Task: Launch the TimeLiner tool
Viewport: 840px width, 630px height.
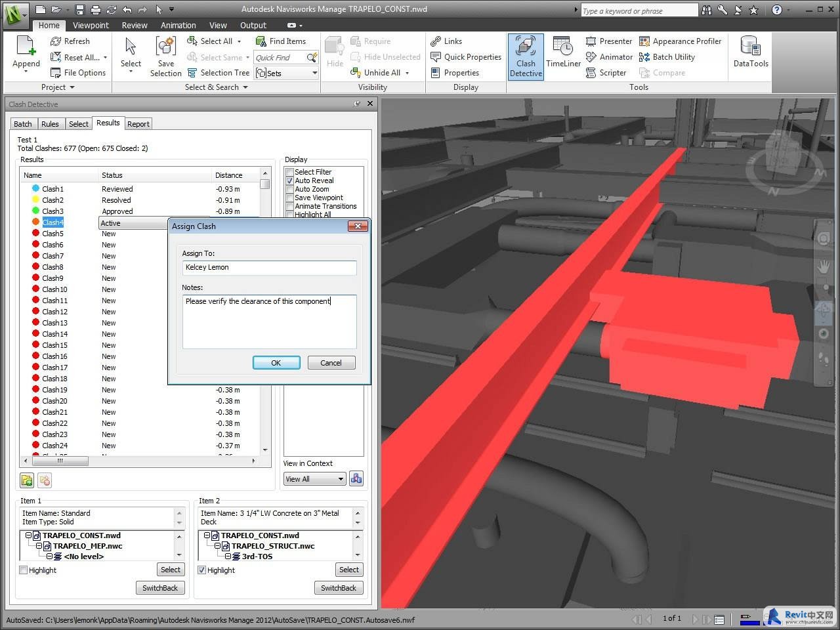Action: [x=563, y=52]
